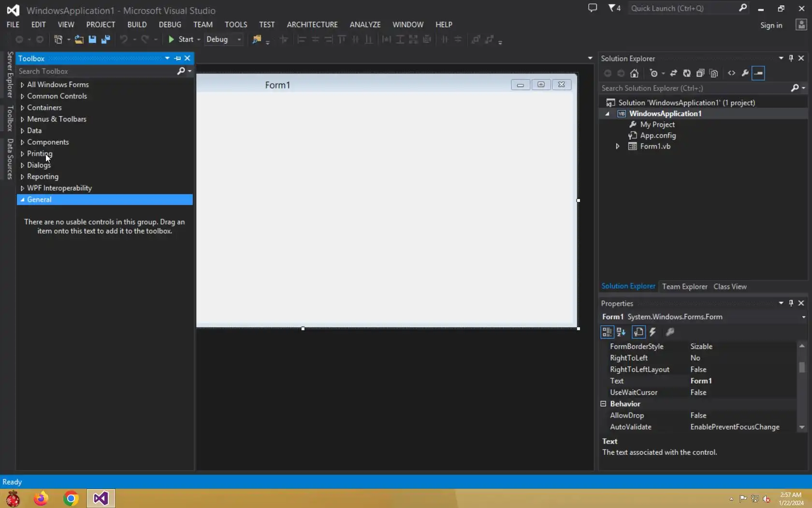Click the magnifier in Solution Explorer search
Viewport: 812px width, 508px height.
tap(795, 88)
